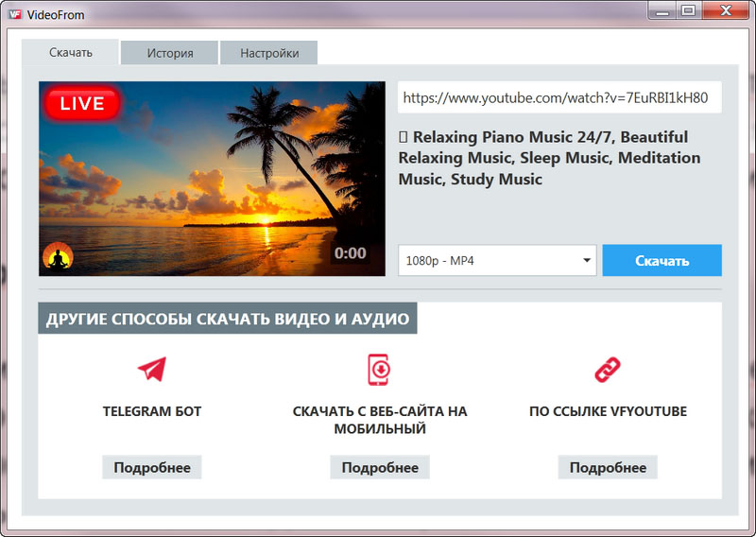Click Подробнее under Telegram бот
This screenshot has width=756, height=537.
pos(152,467)
